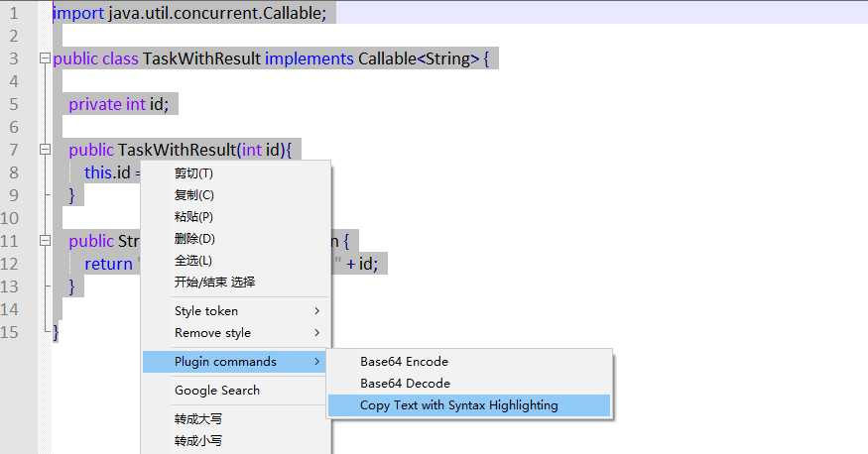868x454 pixels.
Task: Click line number 1 in the margin
Action: (x=13, y=13)
